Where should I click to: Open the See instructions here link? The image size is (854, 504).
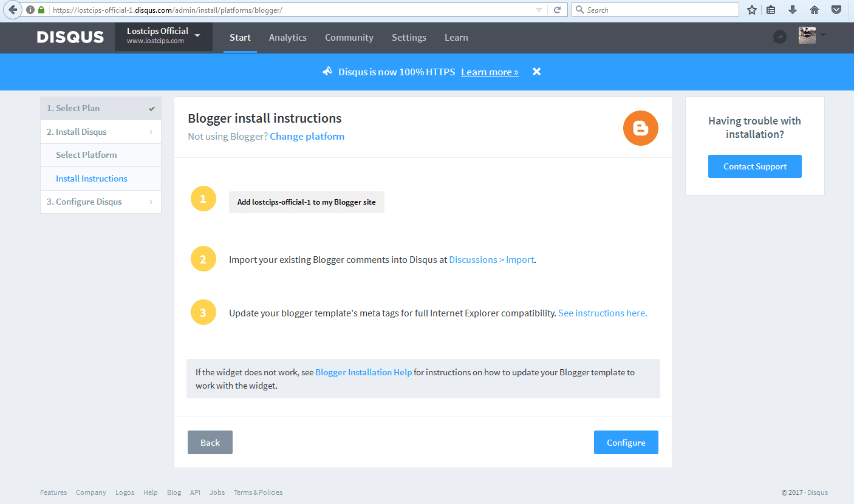[x=603, y=313]
